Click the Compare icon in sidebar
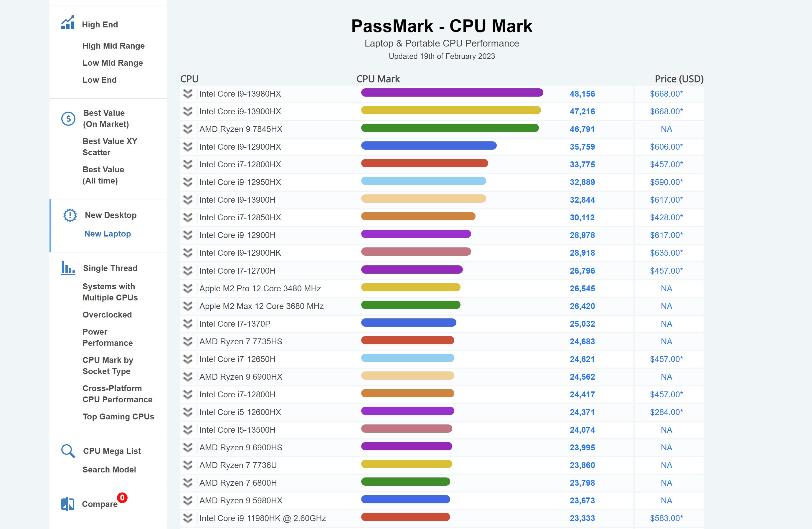The image size is (812, 529). (x=68, y=504)
